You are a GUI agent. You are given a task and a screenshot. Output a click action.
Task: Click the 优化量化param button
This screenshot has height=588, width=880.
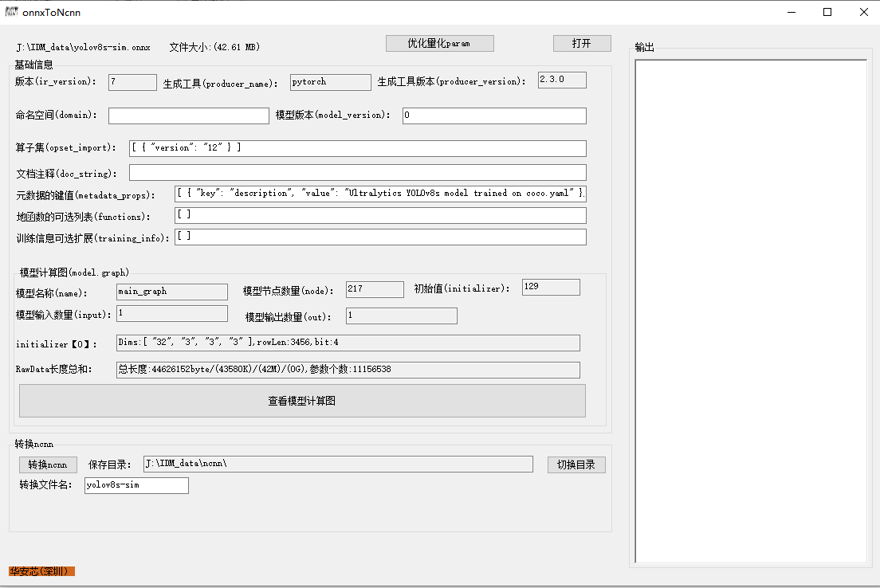(439, 43)
